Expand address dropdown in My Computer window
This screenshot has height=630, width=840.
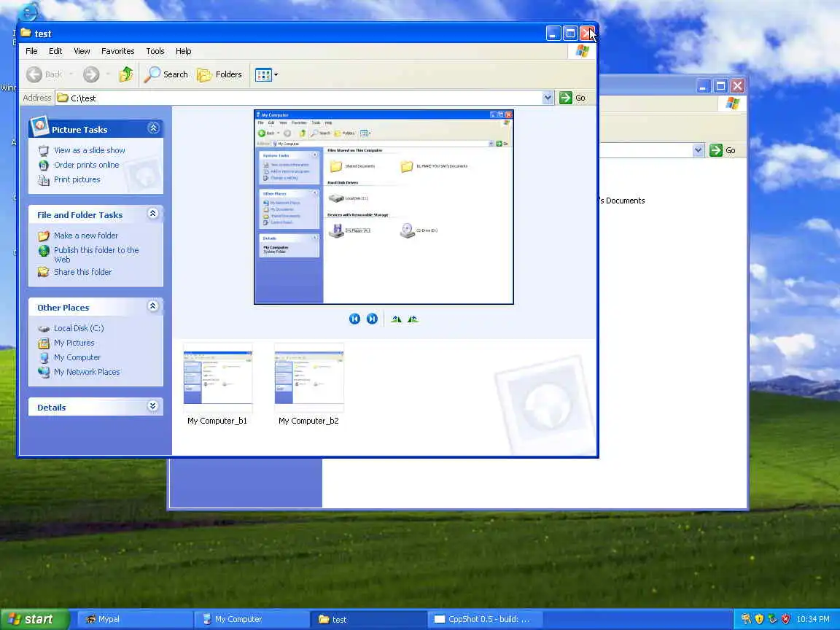tap(698, 150)
